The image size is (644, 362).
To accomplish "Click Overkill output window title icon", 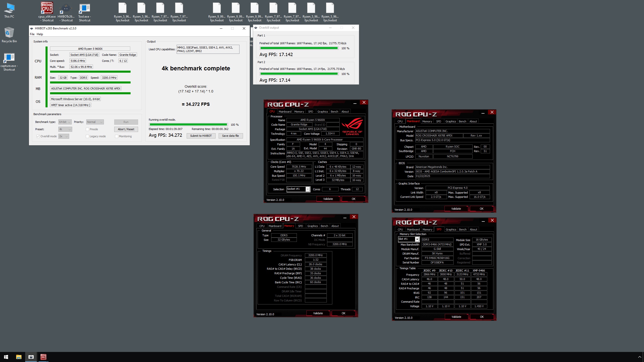I will 256,28.
